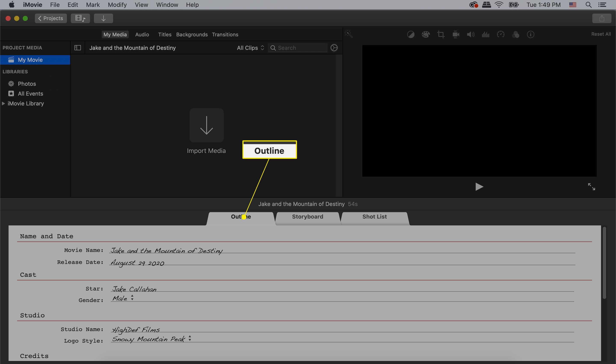
Task: Click the color balance tool icon
Action: 410,34
